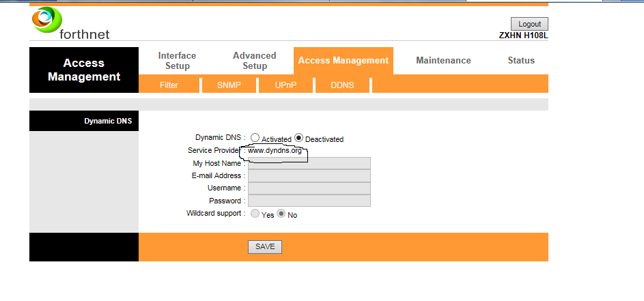Open the SNMP submenu

229,85
